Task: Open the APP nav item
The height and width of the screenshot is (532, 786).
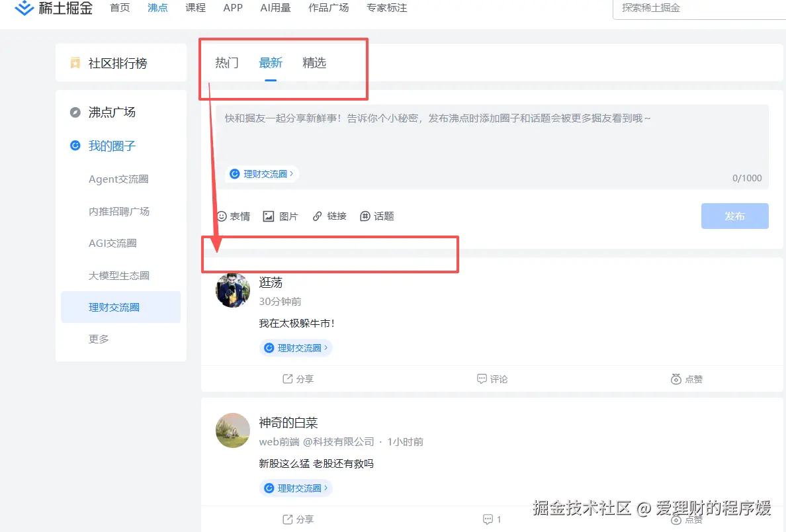Action: click(233, 8)
